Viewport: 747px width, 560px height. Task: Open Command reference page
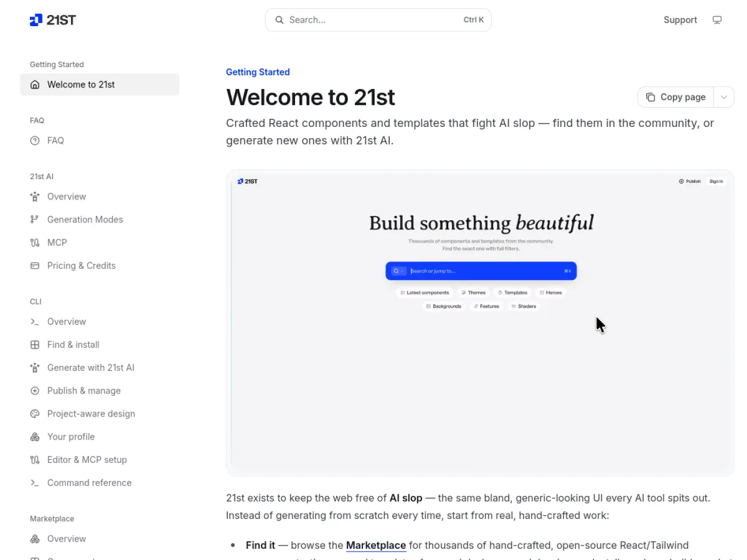coord(100,483)
